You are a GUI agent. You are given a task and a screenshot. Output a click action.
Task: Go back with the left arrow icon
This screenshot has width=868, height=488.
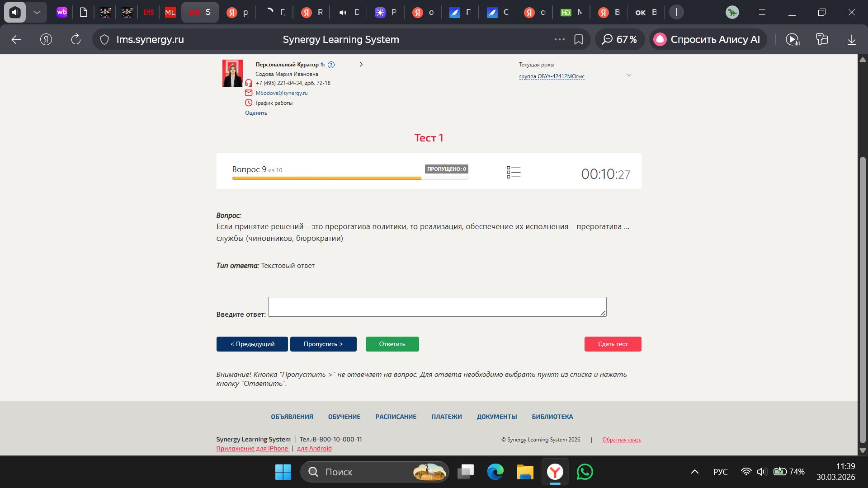coord(16,40)
